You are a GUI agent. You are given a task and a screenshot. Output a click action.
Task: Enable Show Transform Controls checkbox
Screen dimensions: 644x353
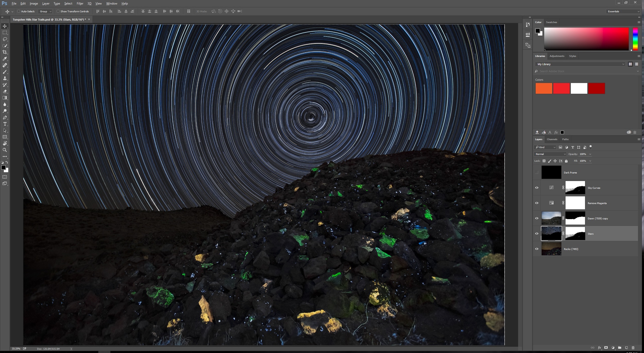pyautogui.click(x=58, y=11)
